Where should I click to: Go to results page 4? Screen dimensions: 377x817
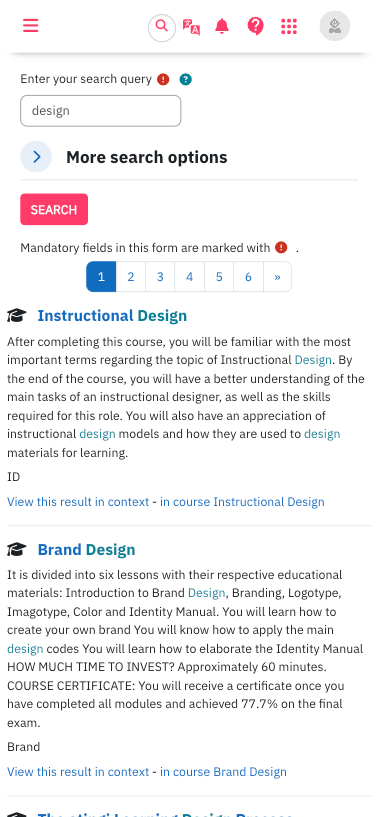pyautogui.click(x=190, y=277)
